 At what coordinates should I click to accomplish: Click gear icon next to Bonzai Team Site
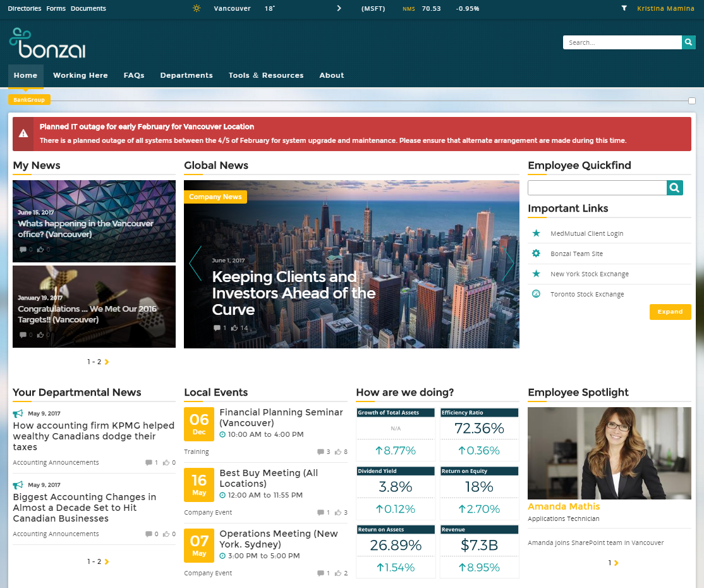pyautogui.click(x=537, y=254)
